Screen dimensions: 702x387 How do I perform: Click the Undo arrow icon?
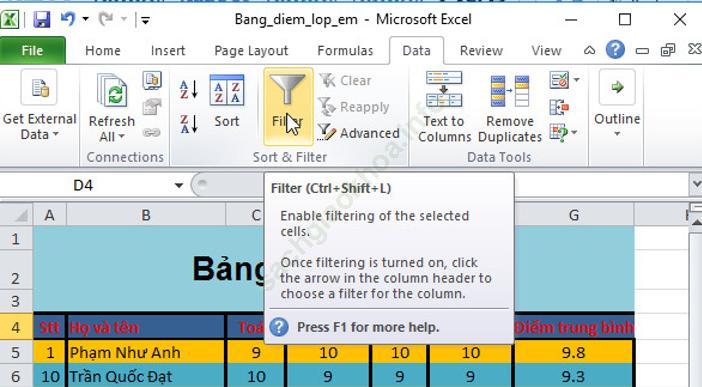click(x=68, y=19)
